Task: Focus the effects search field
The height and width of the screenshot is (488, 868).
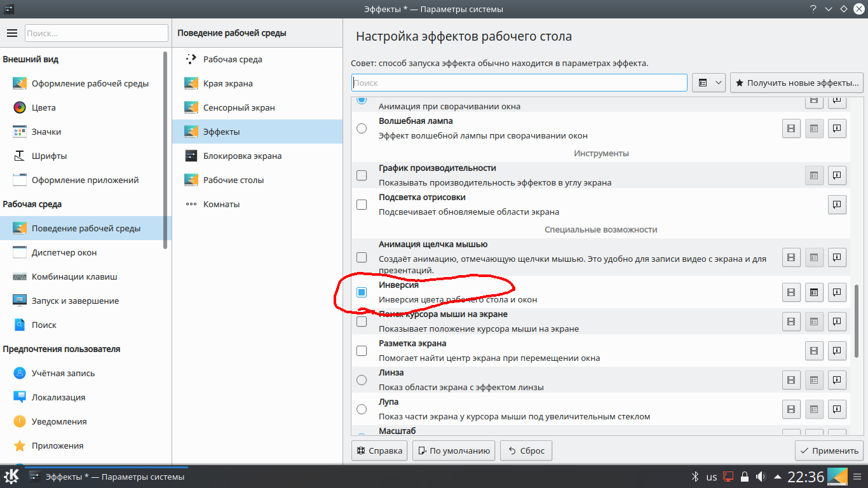Action: [x=519, y=83]
